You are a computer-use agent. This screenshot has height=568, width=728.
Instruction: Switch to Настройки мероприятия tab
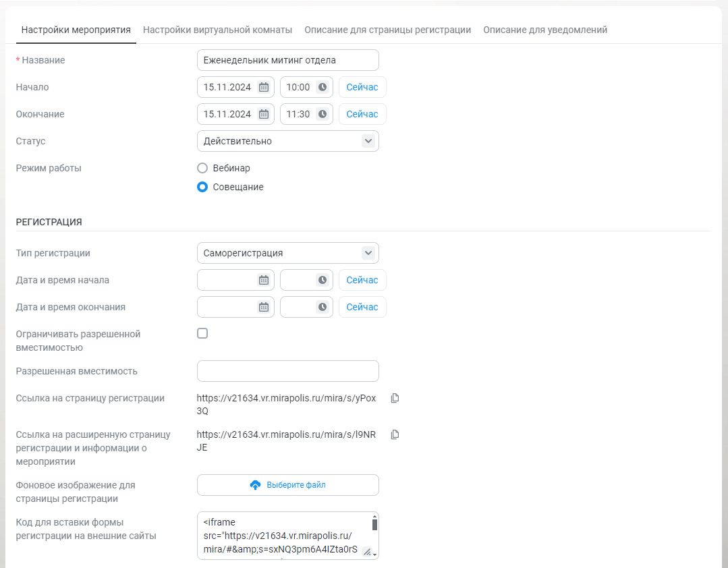[x=76, y=30]
